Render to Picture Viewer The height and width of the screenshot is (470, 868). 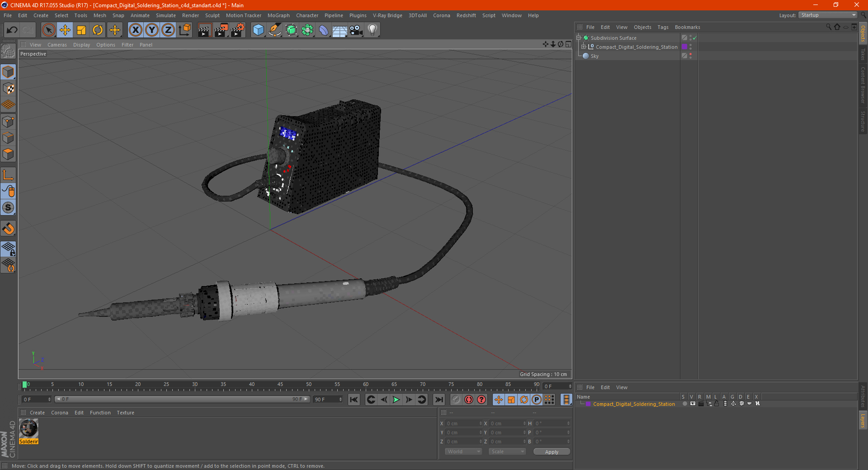click(x=221, y=30)
